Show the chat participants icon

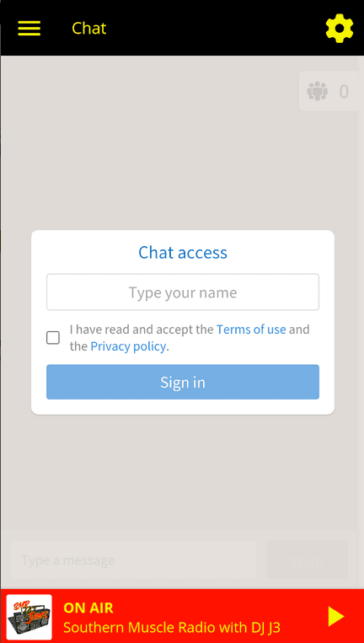[318, 91]
